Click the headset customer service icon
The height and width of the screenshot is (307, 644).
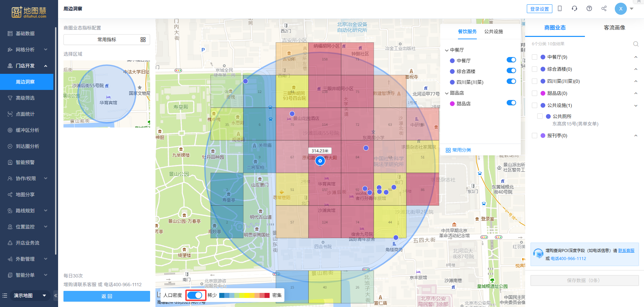(x=574, y=9)
